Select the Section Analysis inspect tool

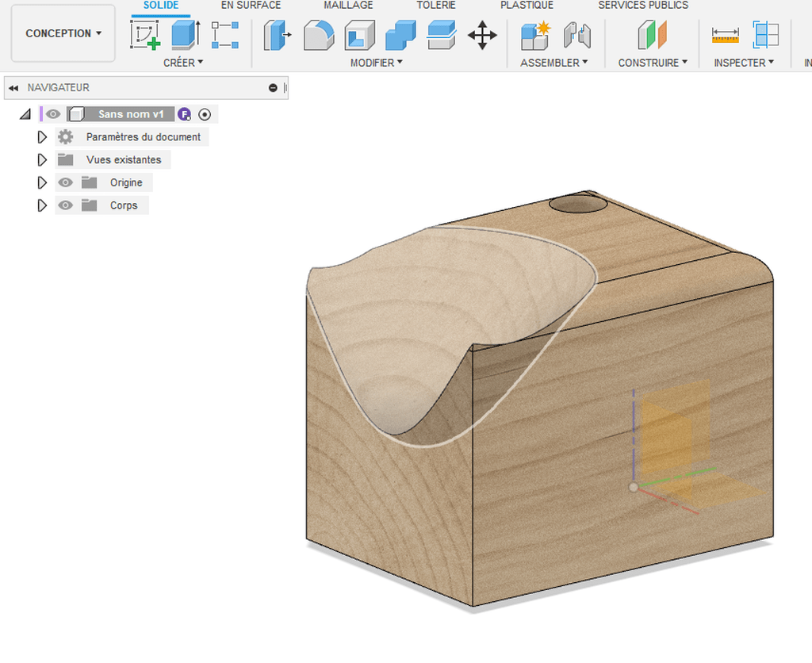pyautogui.click(x=766, y=35)
